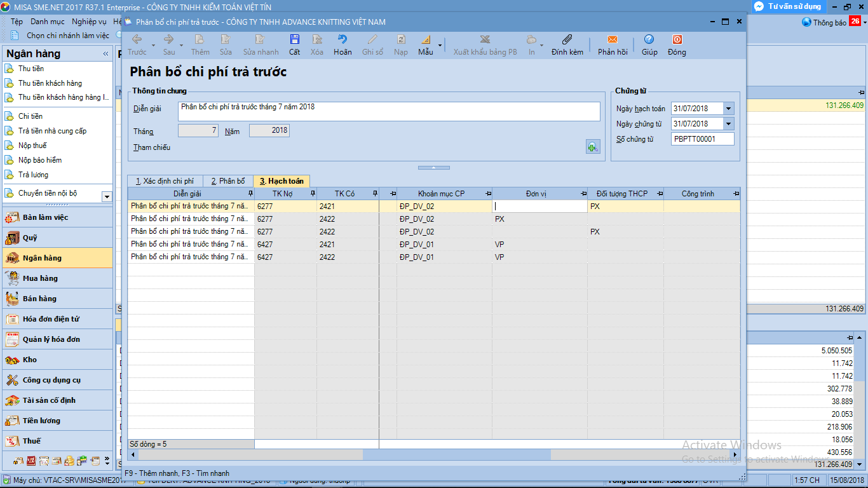Open the Thông báo notification globe
The image size is (868, 488).
(x=806, y=22)
